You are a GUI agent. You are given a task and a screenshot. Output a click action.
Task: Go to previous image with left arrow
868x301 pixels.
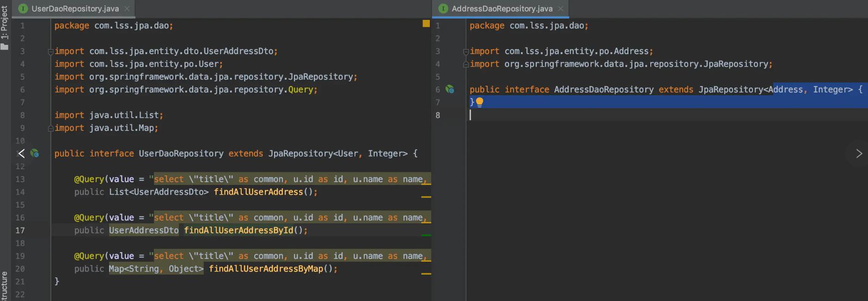(21, 153)
